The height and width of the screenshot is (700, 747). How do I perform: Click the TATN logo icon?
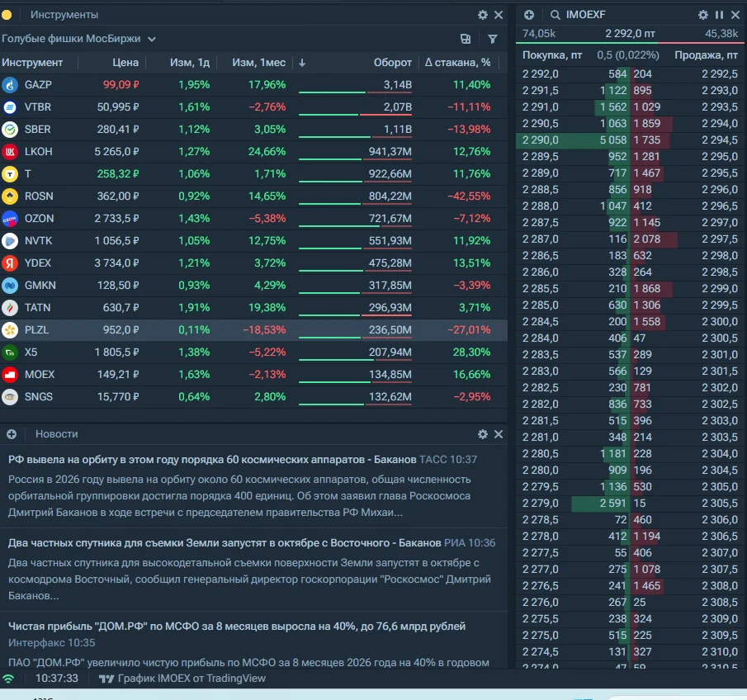pyautogui.click(x=10, y=308)
